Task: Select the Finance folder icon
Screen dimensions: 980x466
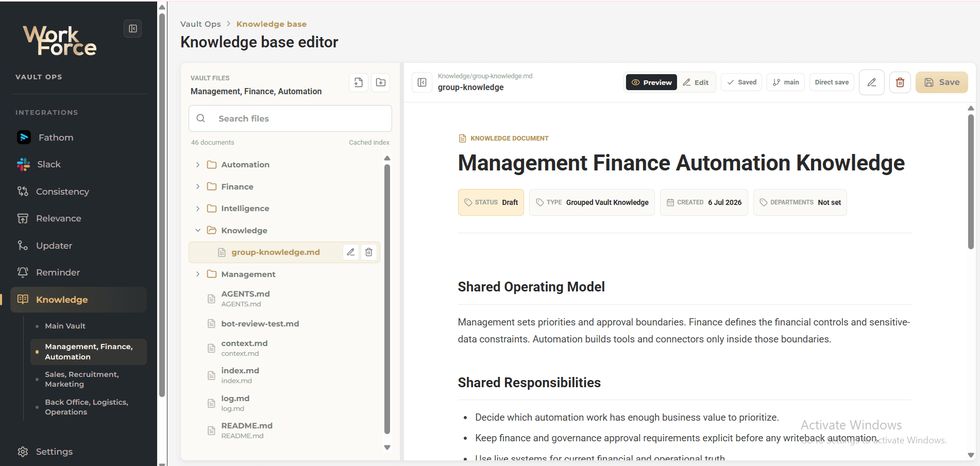Action: [x=212, y=186]
